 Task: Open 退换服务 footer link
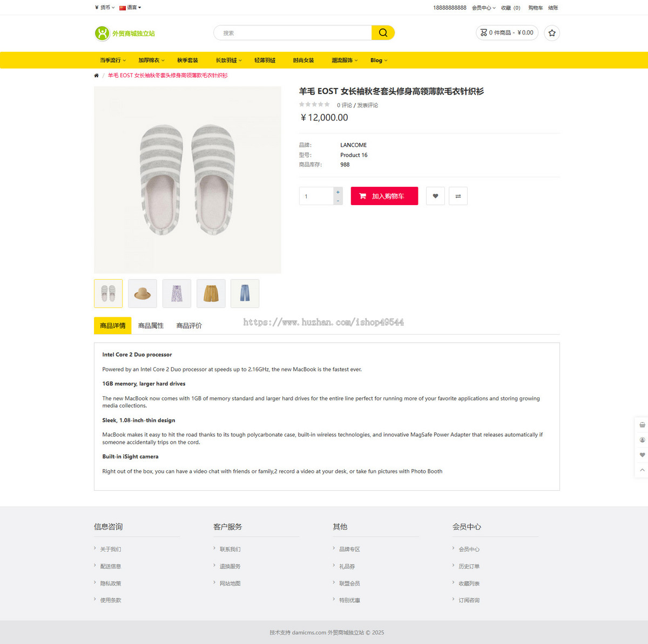pyautogui.click(x=230, y=566)
